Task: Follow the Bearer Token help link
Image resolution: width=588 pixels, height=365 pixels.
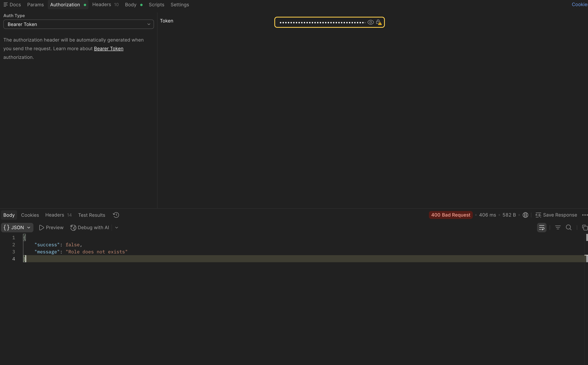Action: (109, 48)
